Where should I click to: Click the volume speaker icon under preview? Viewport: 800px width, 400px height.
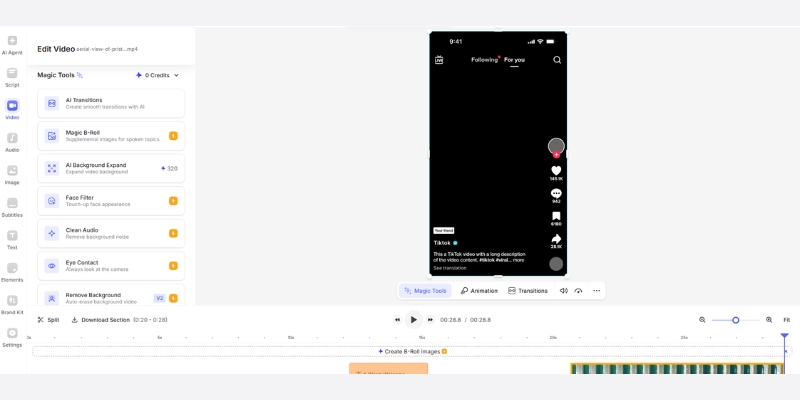pyautogui.click(x=564, y=291)
